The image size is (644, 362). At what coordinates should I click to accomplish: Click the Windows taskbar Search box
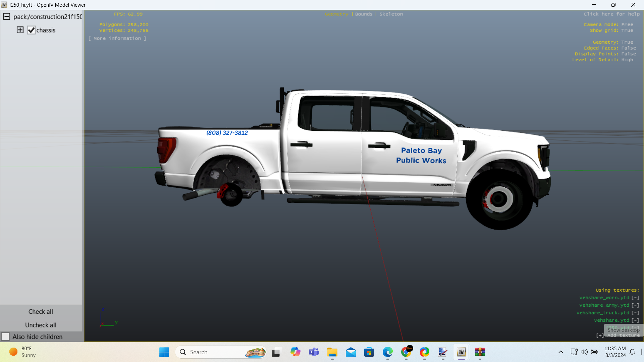[215, 352]
